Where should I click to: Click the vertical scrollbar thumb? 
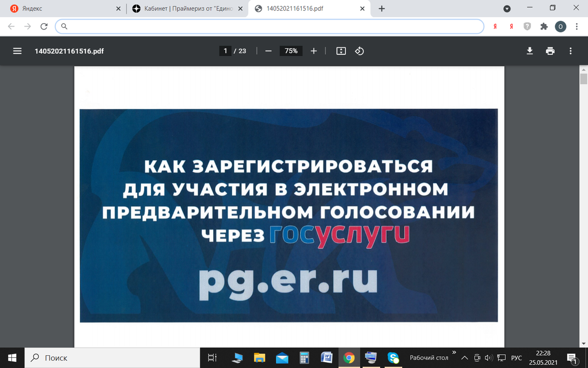coord(583,80)
